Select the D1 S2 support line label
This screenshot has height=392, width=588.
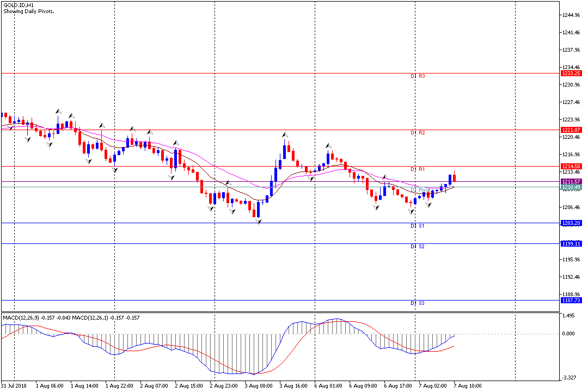click(x=418, y=247)
